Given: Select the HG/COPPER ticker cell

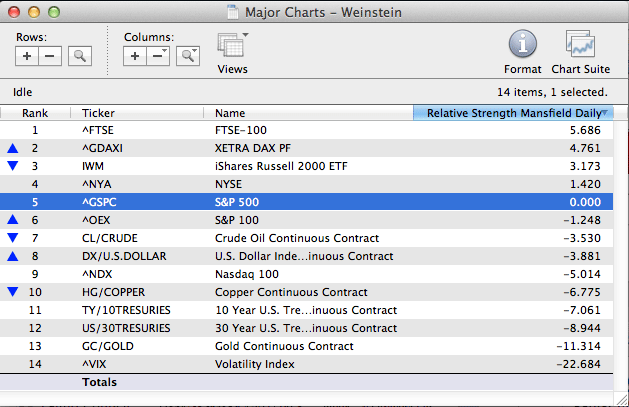Looking at the screenshot, I should [x=113, y=292].
